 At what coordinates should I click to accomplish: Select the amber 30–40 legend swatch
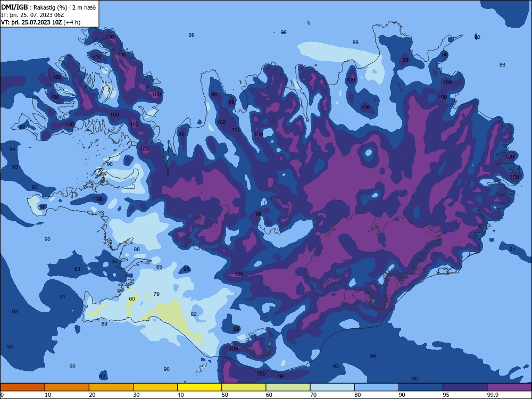(x=155, y=387)
